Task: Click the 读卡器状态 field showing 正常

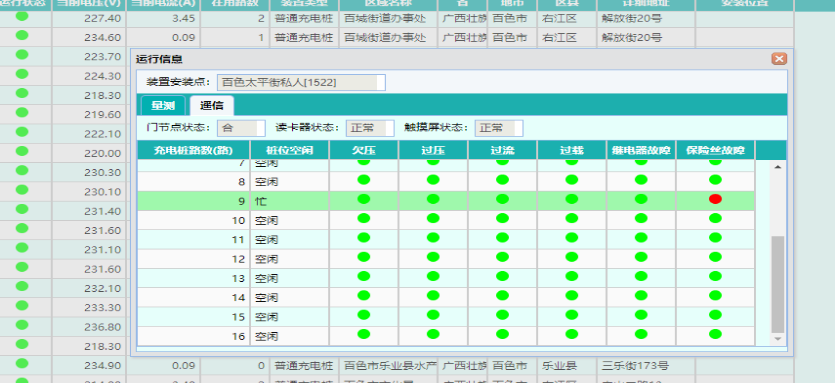Action: click(370, 128)
